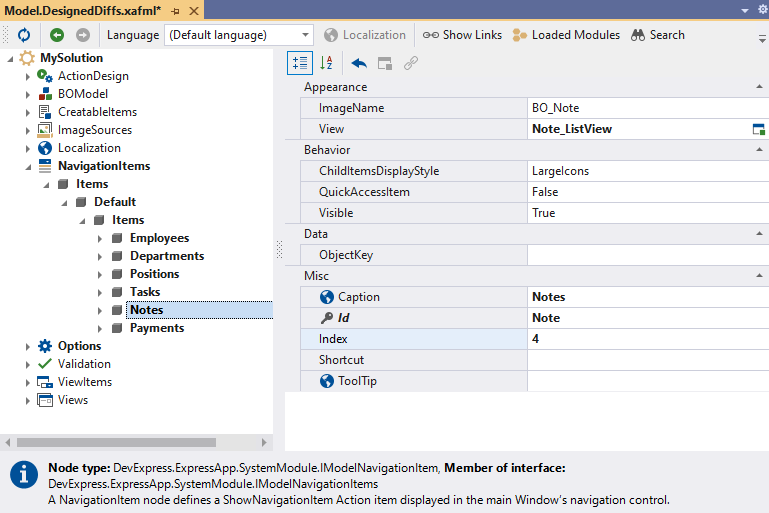Toggle categorized property view

click(300, 63)
